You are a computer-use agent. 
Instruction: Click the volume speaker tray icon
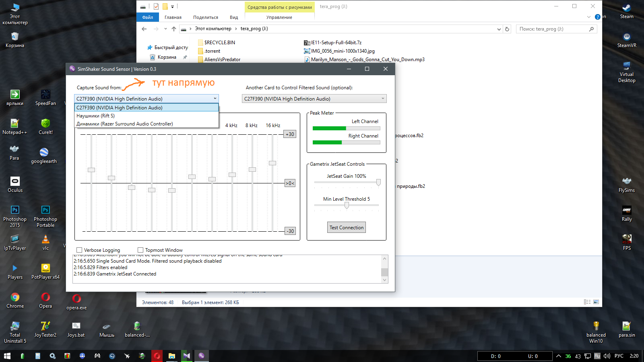point(607,356)
